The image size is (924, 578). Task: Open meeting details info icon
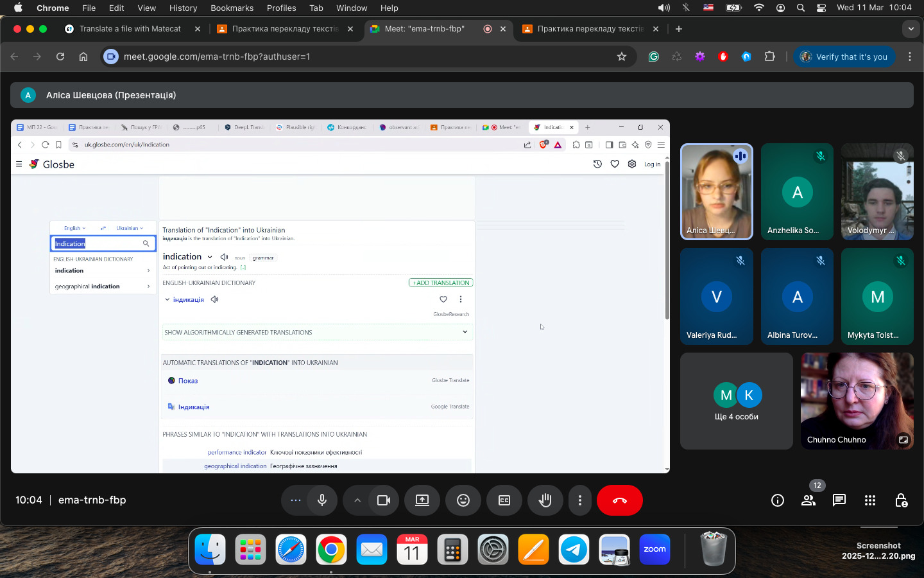coord(777,500)
